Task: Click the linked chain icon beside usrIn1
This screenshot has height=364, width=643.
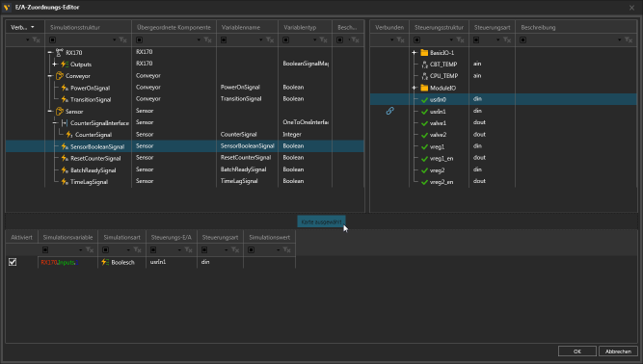Action: click(390, 111)
